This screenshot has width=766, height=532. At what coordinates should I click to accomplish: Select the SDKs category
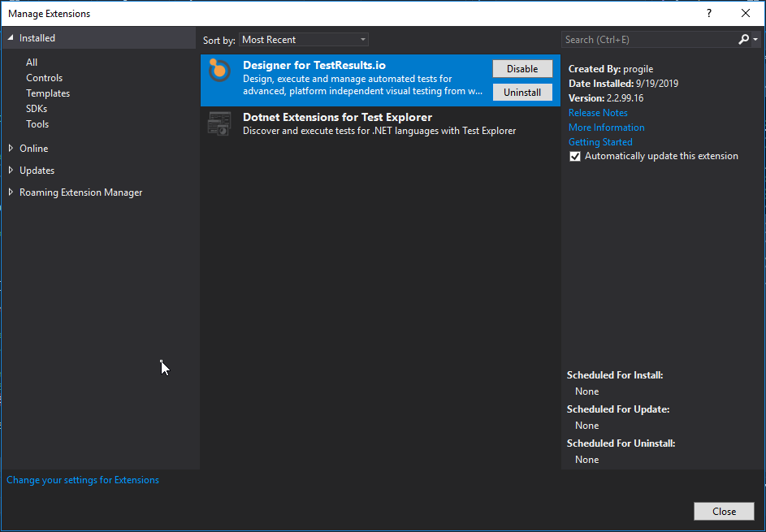pos(37,109)
